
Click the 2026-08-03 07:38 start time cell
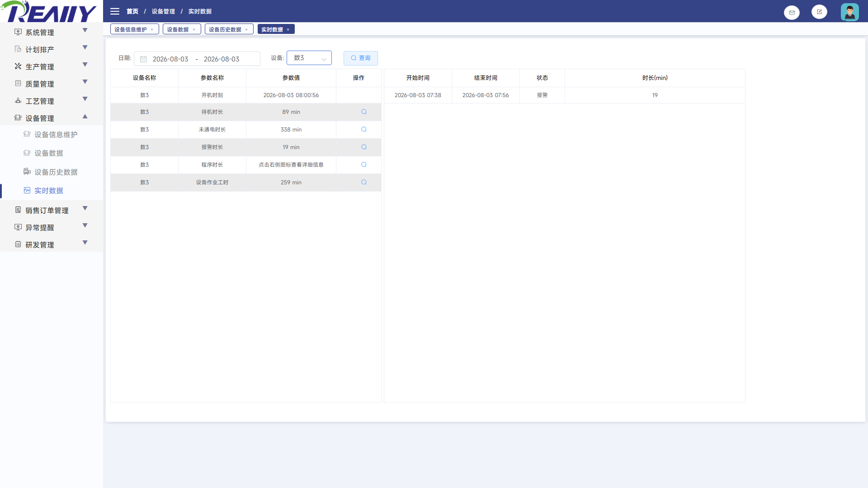point(418,95)
